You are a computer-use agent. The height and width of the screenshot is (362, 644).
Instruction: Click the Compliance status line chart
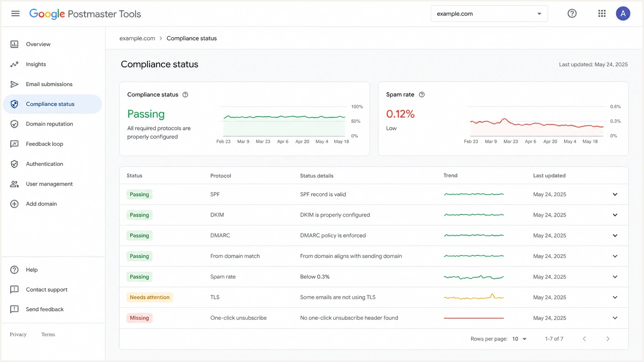click(284, 121)
